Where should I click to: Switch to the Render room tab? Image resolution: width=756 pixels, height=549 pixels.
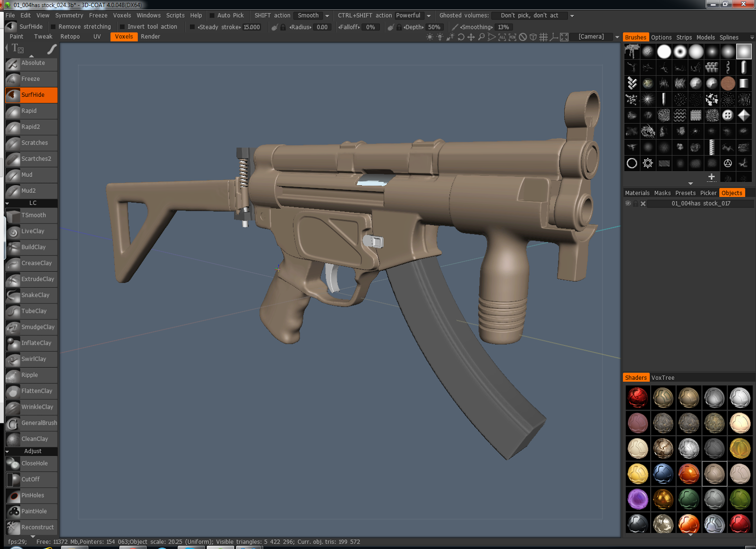click(x=150, y=37)
